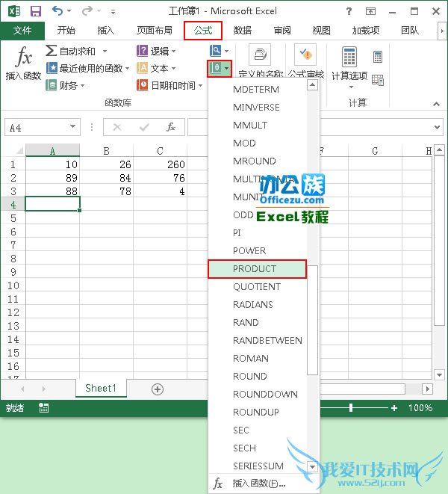Click the Defined Names icon
The width and height of the screenshot is (448, 494).
coord(260,55)
